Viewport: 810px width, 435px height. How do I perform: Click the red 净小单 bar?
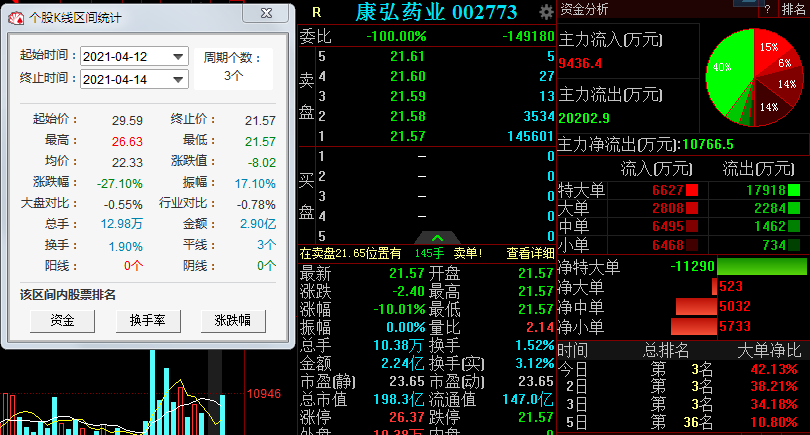(694, 327)
